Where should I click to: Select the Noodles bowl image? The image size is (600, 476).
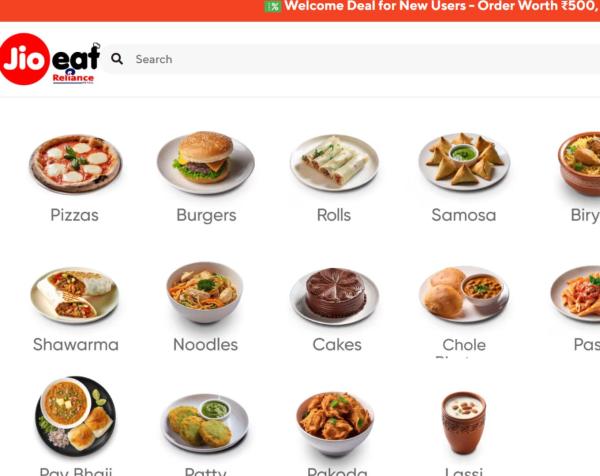205,293
